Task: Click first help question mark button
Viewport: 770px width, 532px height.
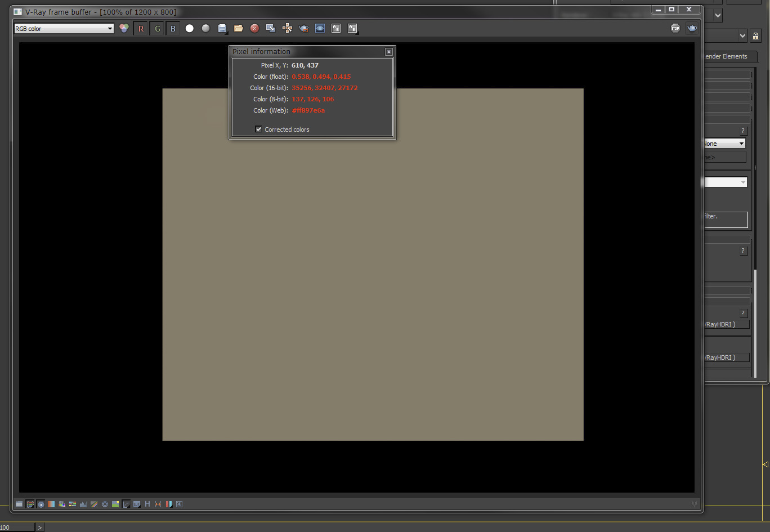Action: coord(743,131)
